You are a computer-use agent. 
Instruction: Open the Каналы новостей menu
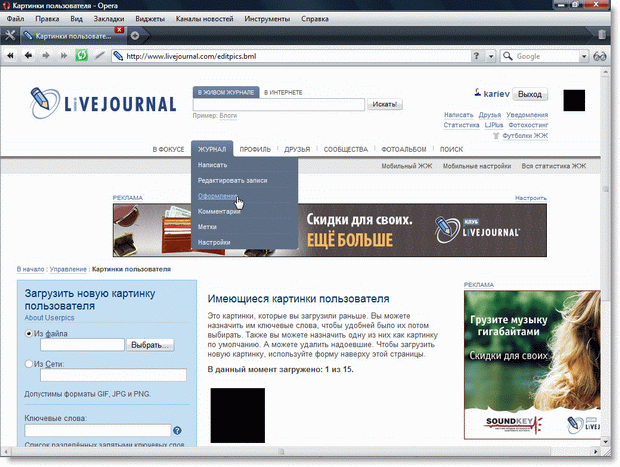[204, 19]
